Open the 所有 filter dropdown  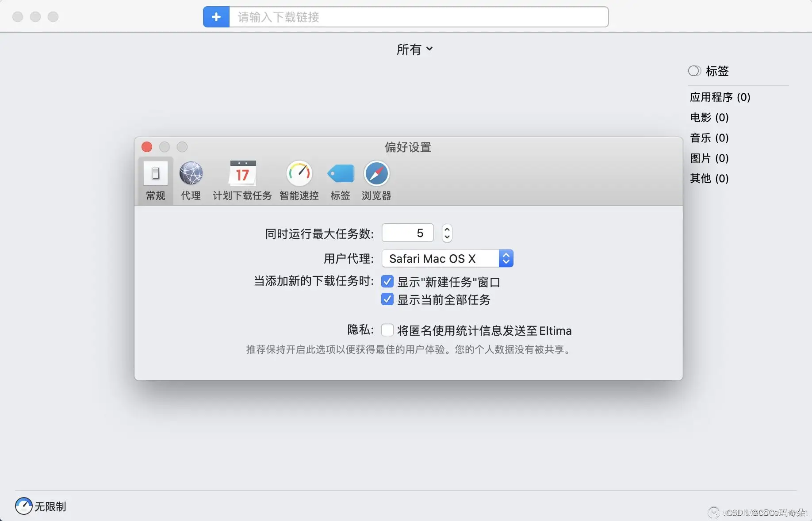click(x=414, y=49)
